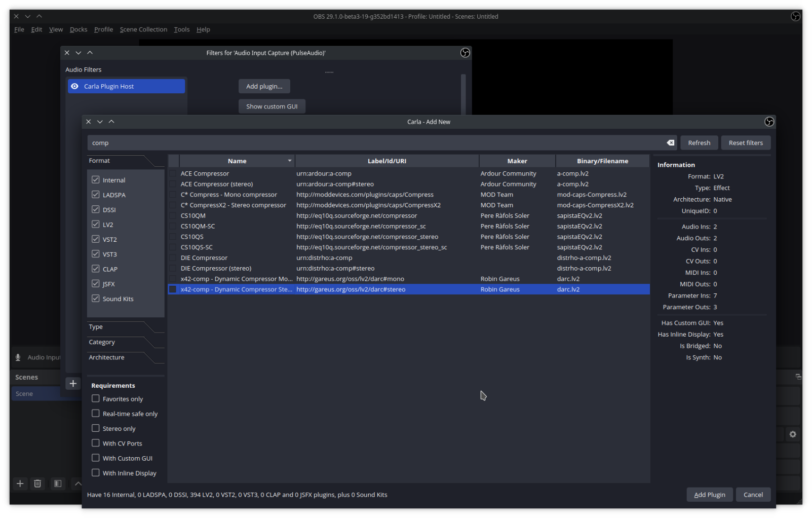Uncheck the VST3 format checkbox
Viewport: 812px width, 518px height.
point(95,254)
